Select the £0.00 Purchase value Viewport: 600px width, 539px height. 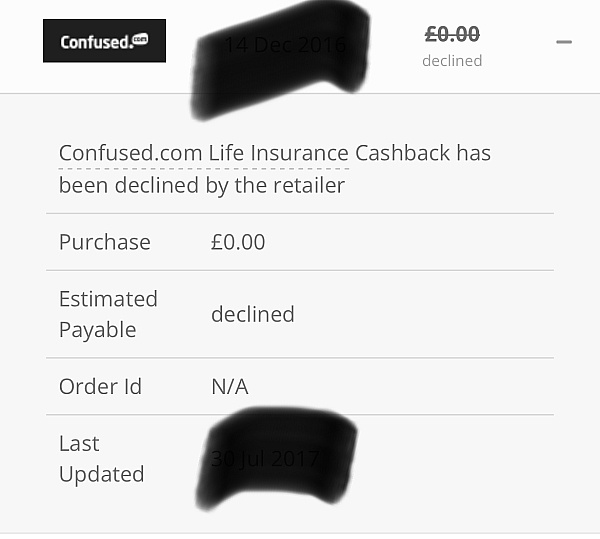238,242
